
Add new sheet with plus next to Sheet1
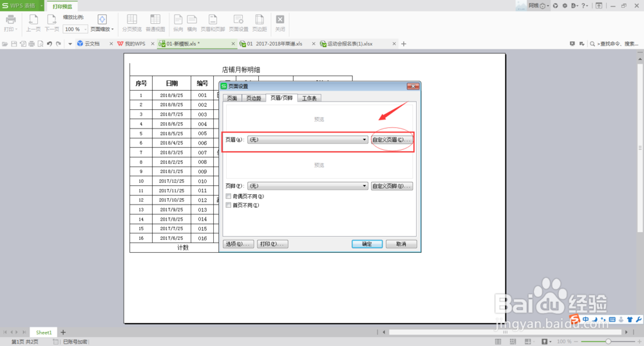tap(63, 332)
